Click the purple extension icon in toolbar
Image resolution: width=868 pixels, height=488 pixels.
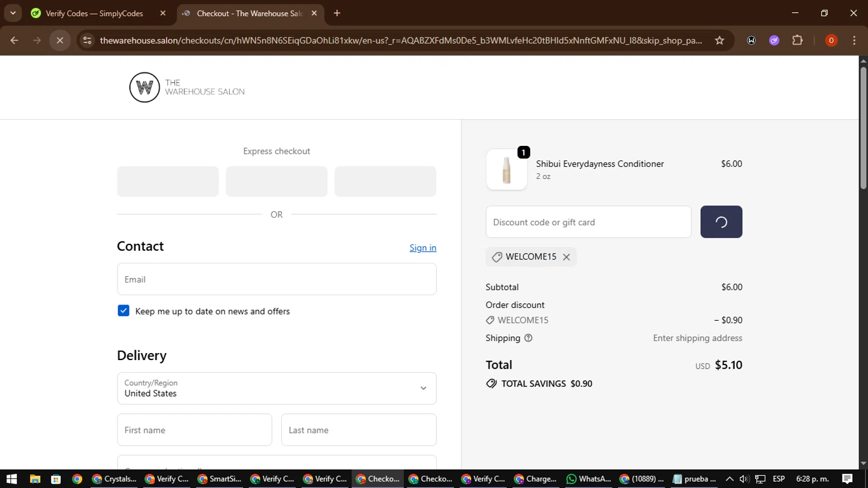[774, 41]
